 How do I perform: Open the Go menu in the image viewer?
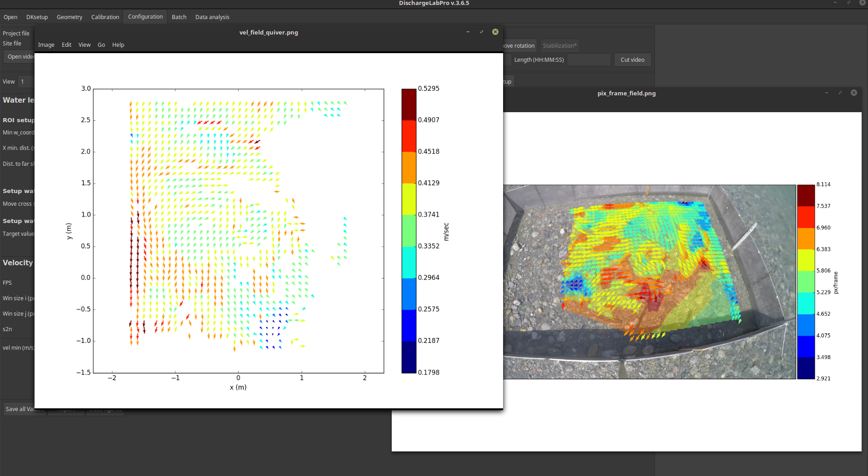click(101, 45)
